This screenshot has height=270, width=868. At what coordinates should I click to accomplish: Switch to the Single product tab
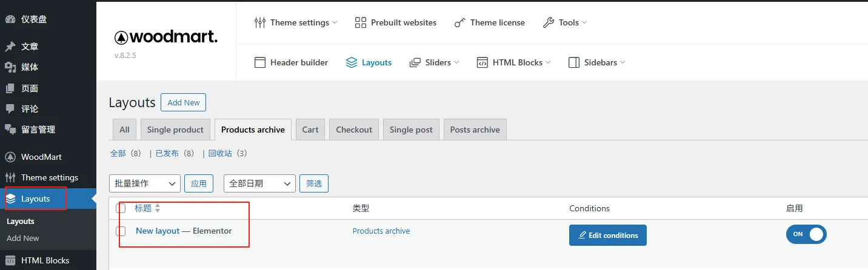coord(175,130)
